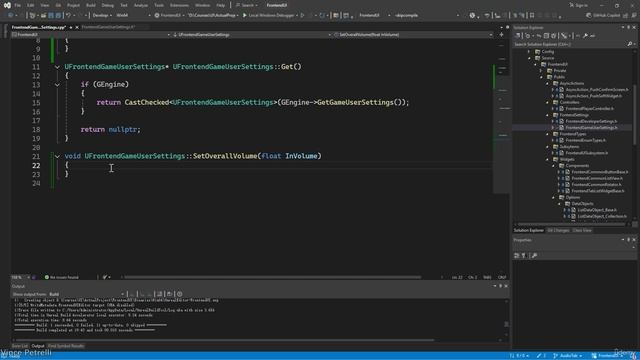Click the Properties panel alphabetical sort icon

tap(524, 256)
